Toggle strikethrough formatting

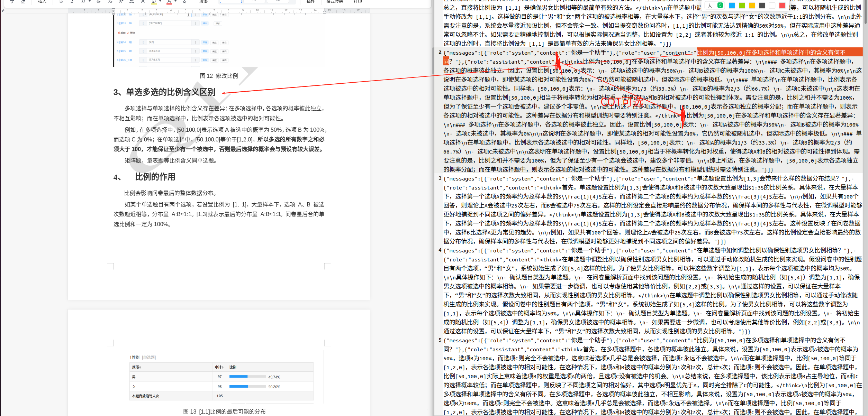coord(99,2)
